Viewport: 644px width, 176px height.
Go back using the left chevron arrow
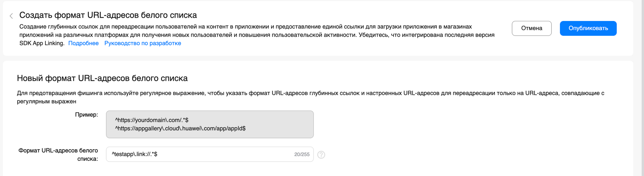pyautogui.click(x=11, y=16)
